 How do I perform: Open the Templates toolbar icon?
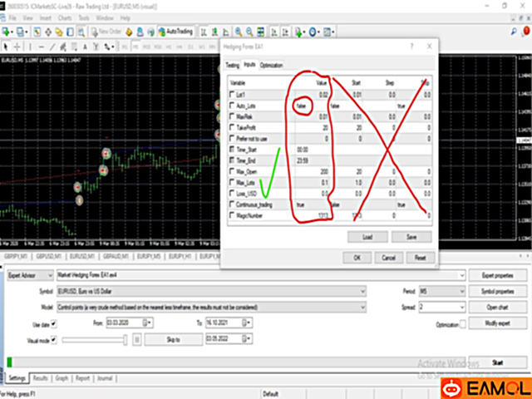328,32
